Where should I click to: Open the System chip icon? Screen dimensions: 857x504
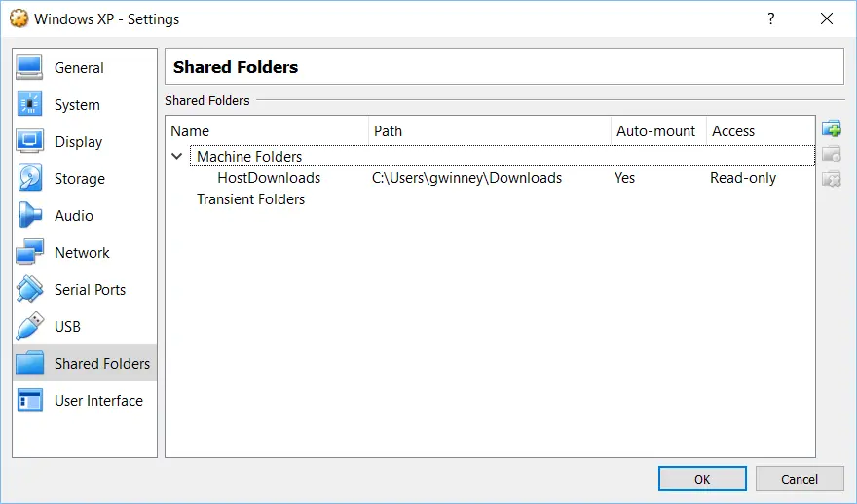[x=29, y=104]
